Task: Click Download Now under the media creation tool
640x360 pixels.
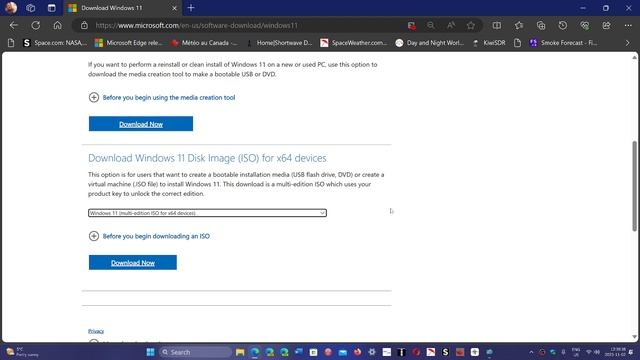Action: tap(141, 124)
